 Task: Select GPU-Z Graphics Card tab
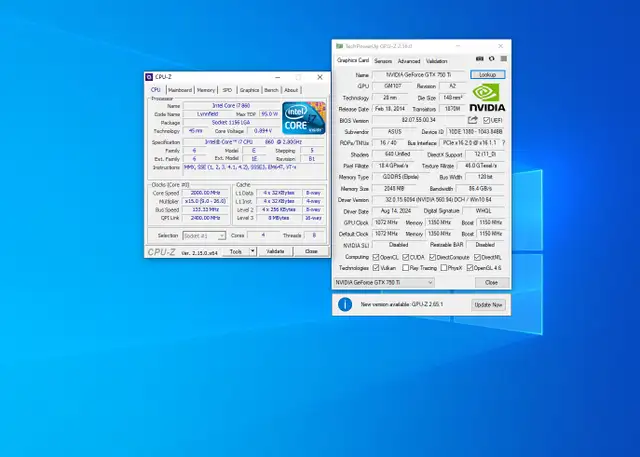point(353,60)
